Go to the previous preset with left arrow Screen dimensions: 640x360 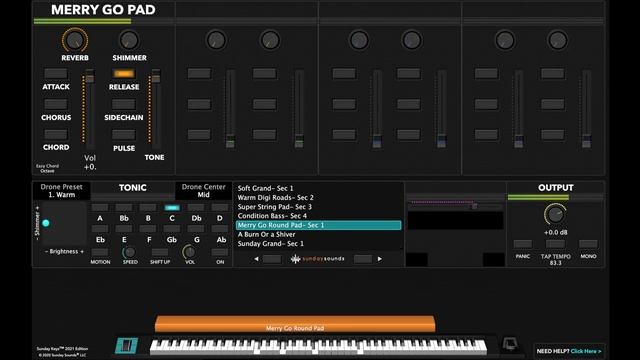coord(256,259)
